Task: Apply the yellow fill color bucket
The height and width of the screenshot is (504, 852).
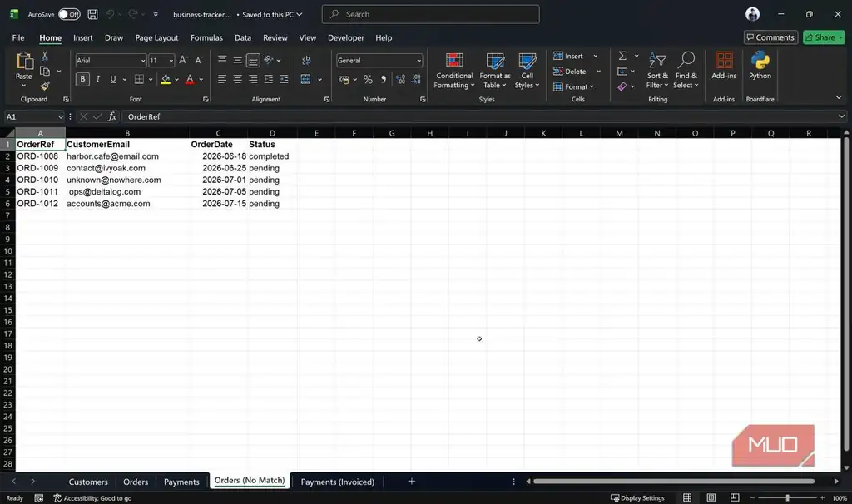Action: tap(166, 79)
